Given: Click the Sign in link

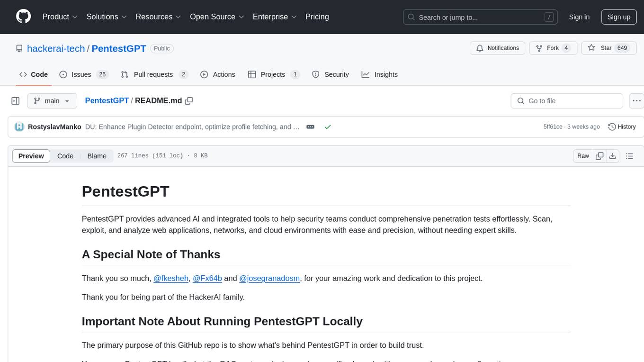Looking at the screenshot, I should (x=579, y=17).
